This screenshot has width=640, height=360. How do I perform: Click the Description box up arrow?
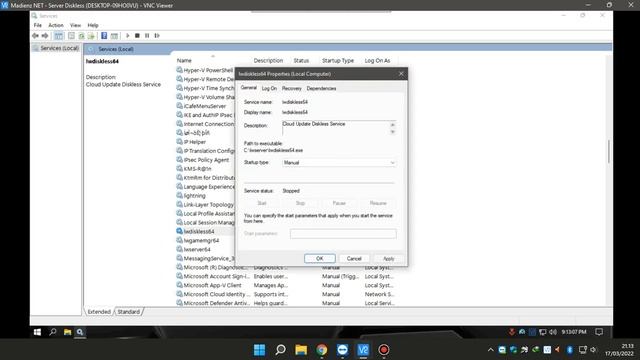(x=392, y=124)
